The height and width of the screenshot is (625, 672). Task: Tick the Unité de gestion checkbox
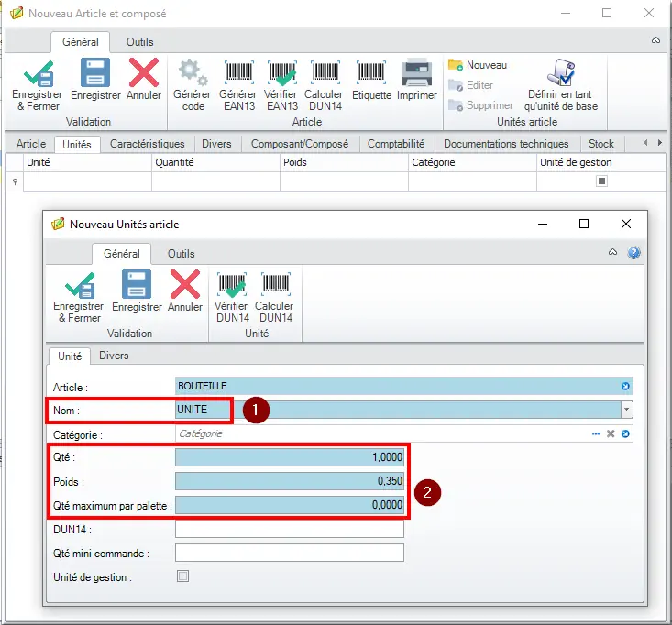[182, 576]
